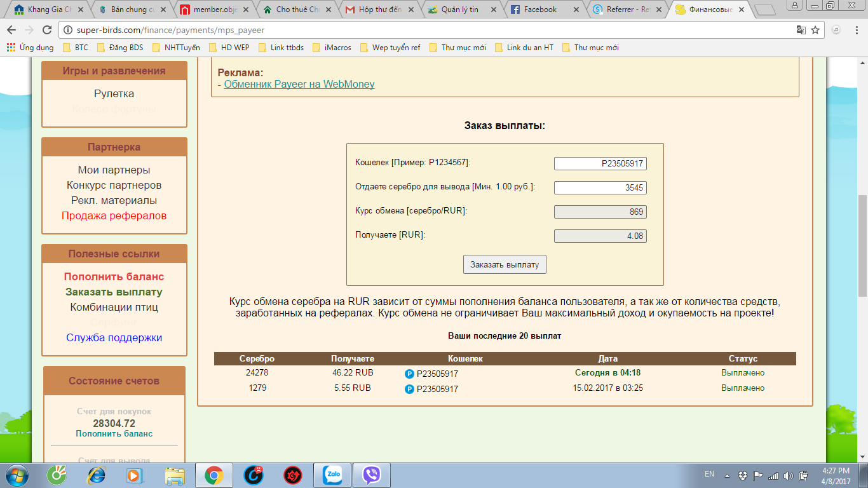Open the translate page icon in address bar
Screen dimensions: 868x488
pyautogui.click(x=801, y=30)
